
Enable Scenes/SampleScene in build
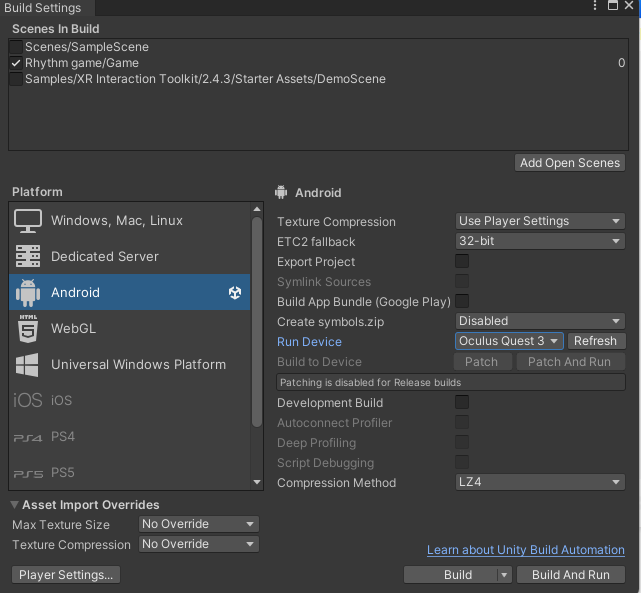tap(16, 47)
